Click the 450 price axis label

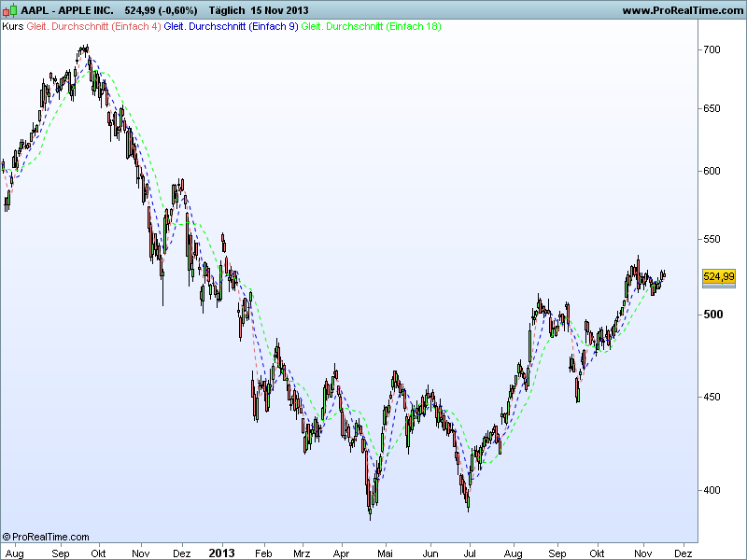[712, 397]
